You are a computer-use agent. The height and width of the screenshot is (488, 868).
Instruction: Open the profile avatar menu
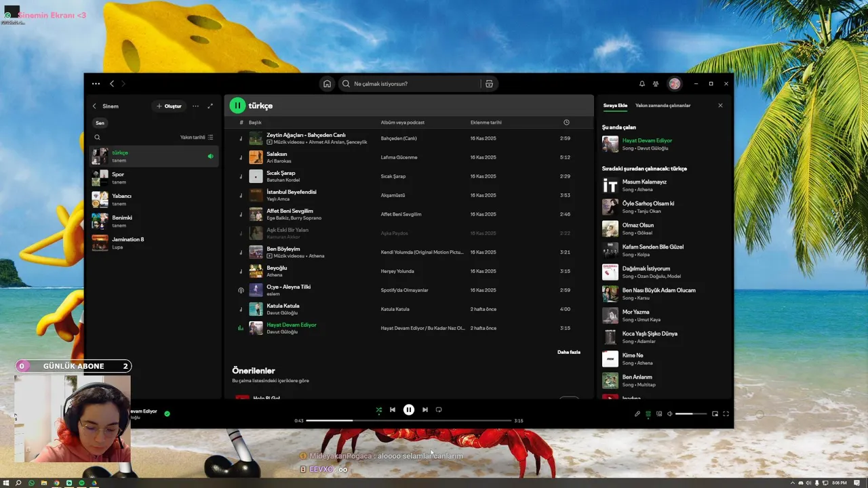674,83
